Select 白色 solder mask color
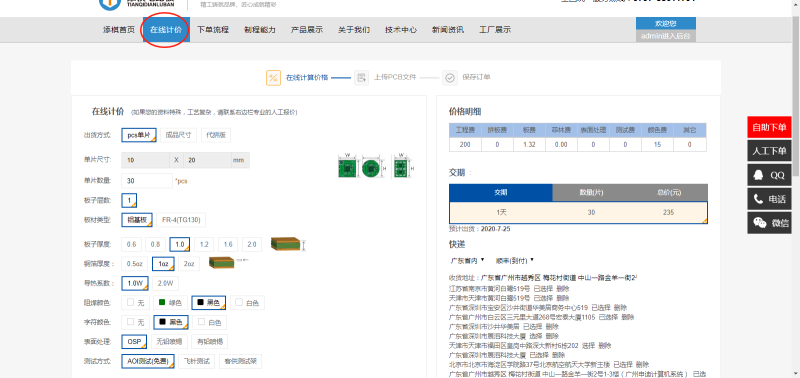 [x=247, y=303]
